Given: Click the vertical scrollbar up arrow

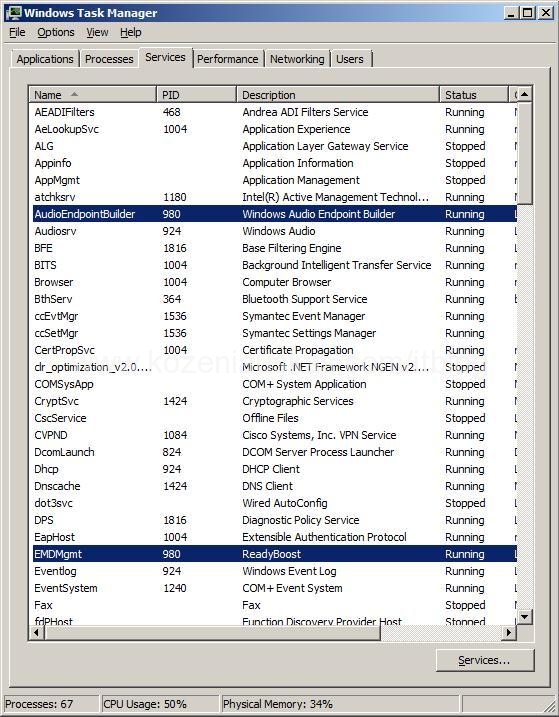Looking at the screenshot, I should (x=524, y=95).
